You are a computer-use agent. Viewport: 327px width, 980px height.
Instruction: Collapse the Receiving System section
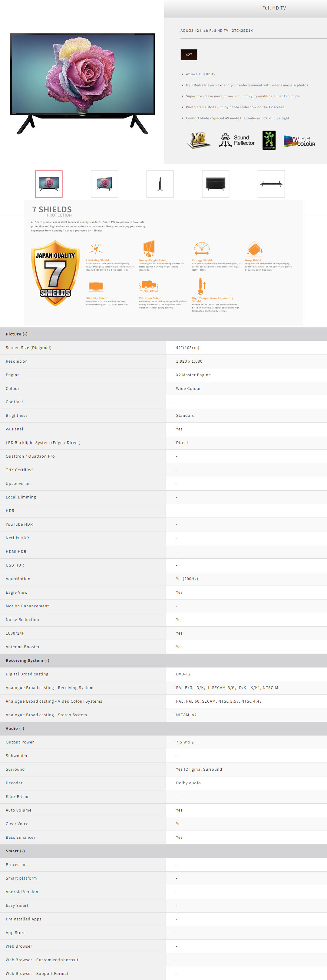[28, 660]
